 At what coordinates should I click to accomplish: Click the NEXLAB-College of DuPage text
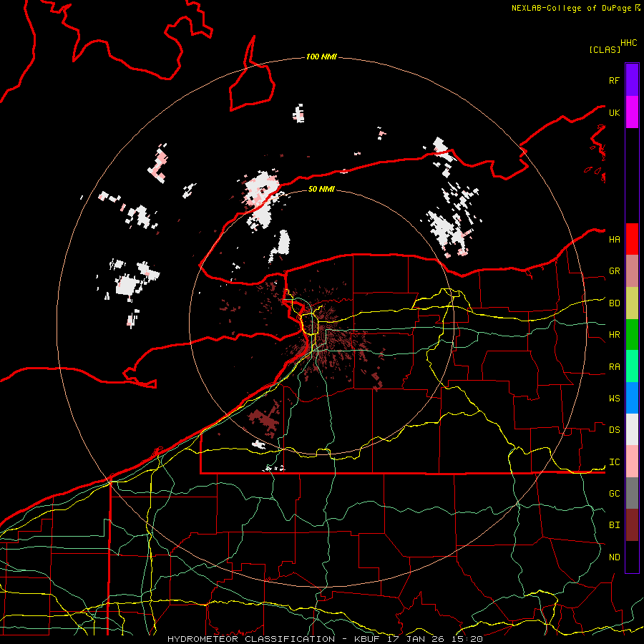pyautogui.click(x=571, y=8)
